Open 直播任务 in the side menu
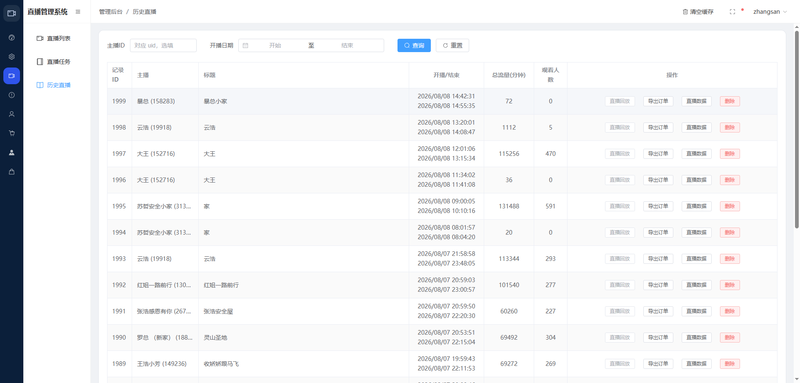This screenshot has width=800, height=383. point(54,62)
